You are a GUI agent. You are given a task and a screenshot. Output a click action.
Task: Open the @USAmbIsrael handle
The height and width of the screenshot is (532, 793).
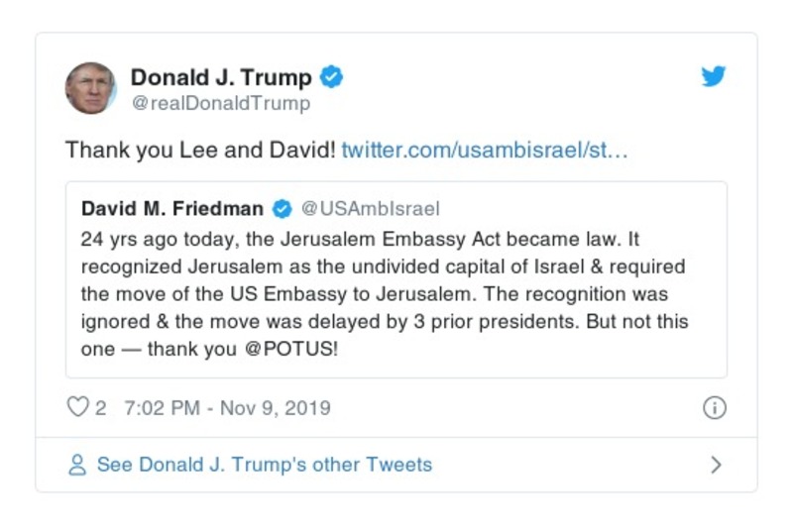[369, 209]
